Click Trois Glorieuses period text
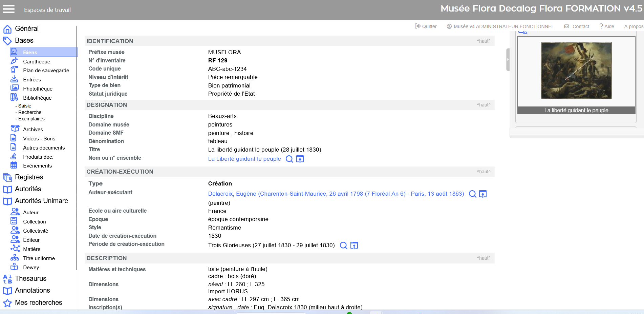Screen dimensions: 644x314 point(271,245)
